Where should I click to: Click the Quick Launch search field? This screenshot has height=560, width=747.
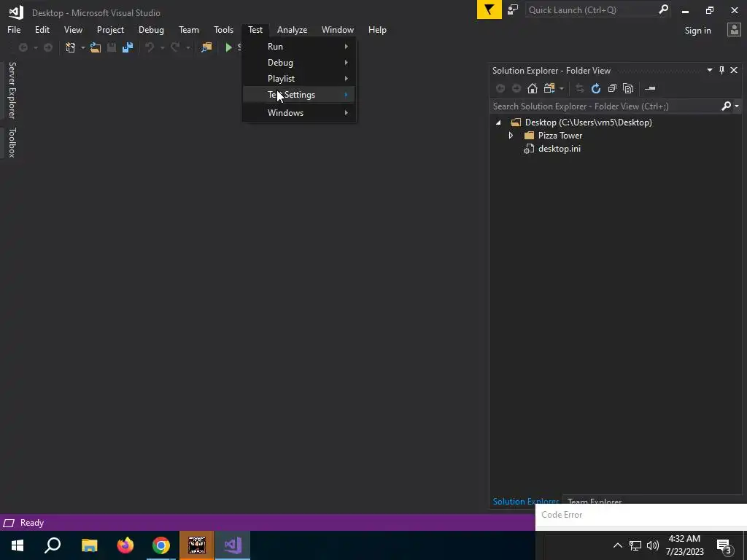pyautogui.click(x=591, y=9)
